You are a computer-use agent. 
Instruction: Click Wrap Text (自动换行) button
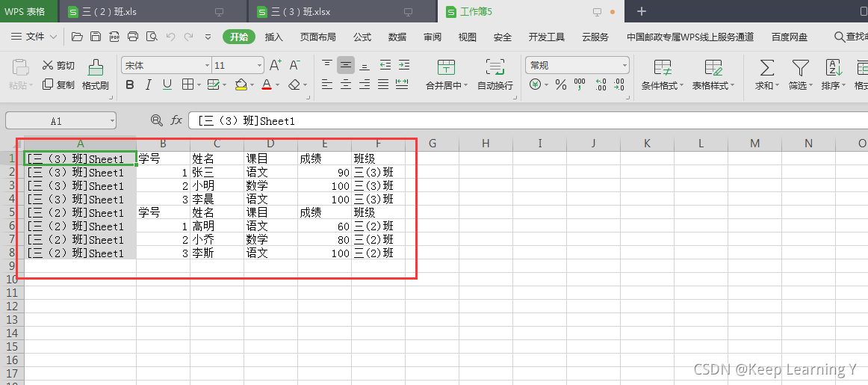tap(495, 76)
